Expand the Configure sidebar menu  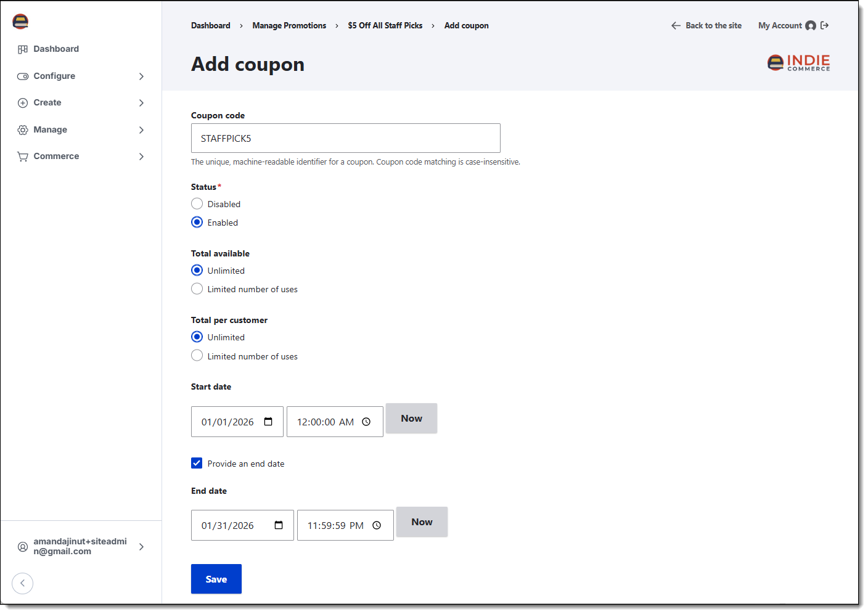tap(81, 76)
